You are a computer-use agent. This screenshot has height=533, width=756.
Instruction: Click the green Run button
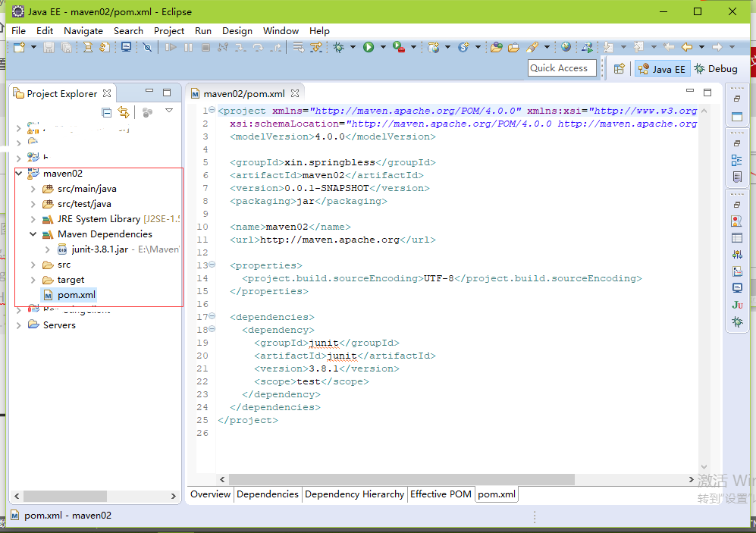369,47
